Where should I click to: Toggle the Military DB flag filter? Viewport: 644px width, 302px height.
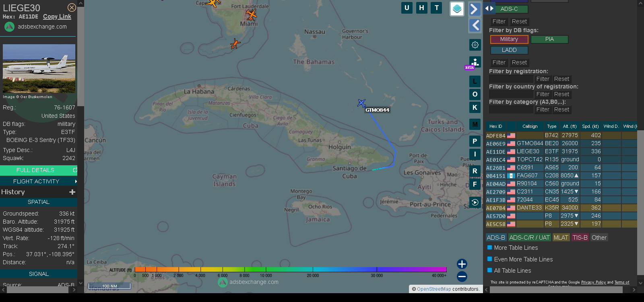pyautogui.click(x=509, y=39)
